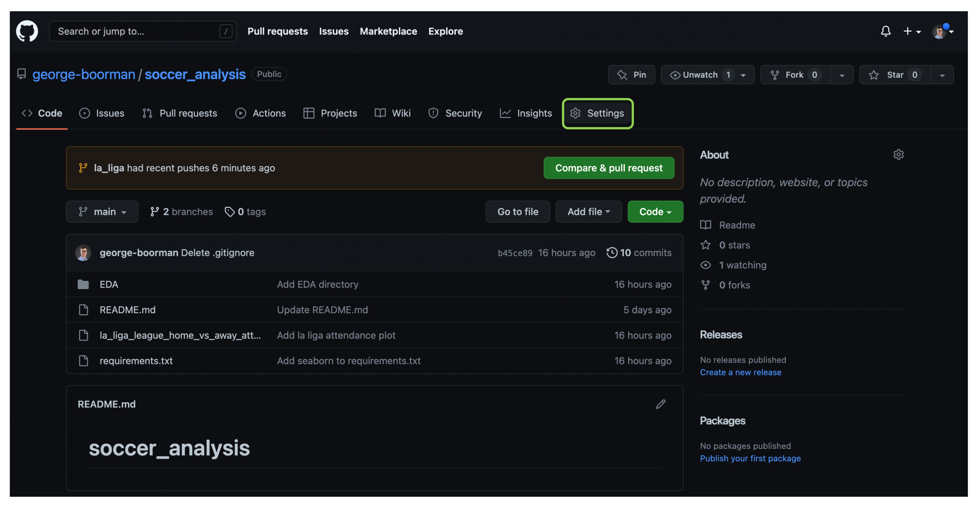Open EDA folder icon row
This screenshot has width=980, height=519.
[x=83, y=284]
